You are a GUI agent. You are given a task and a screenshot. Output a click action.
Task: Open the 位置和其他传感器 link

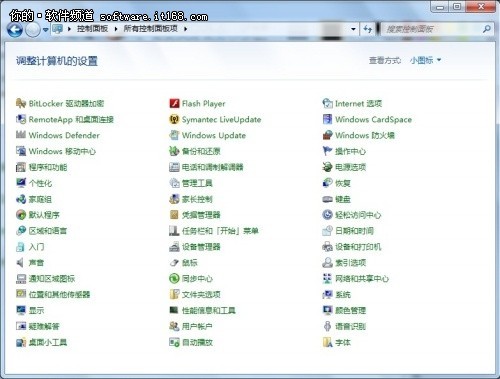[x=59, y=294]
